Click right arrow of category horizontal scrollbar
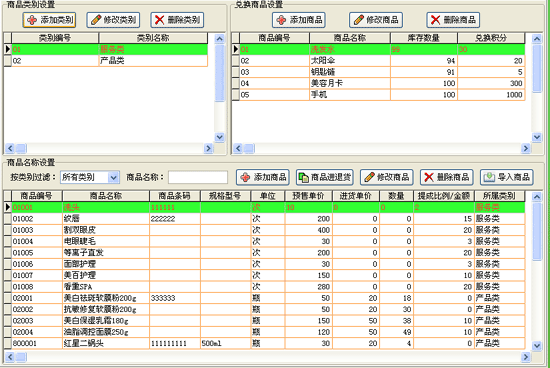Image resolution: width=550 pixels, height=368 pixels. click(x=208, y=148)
